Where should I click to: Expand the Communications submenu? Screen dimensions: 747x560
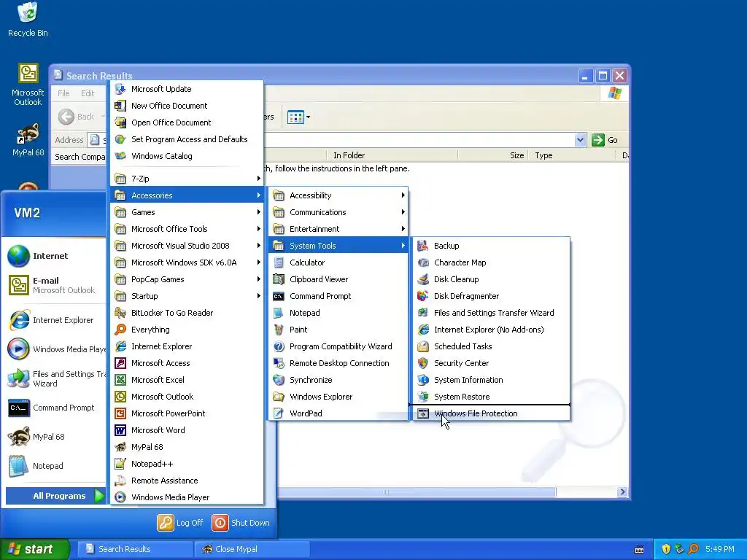coord(338,212)
